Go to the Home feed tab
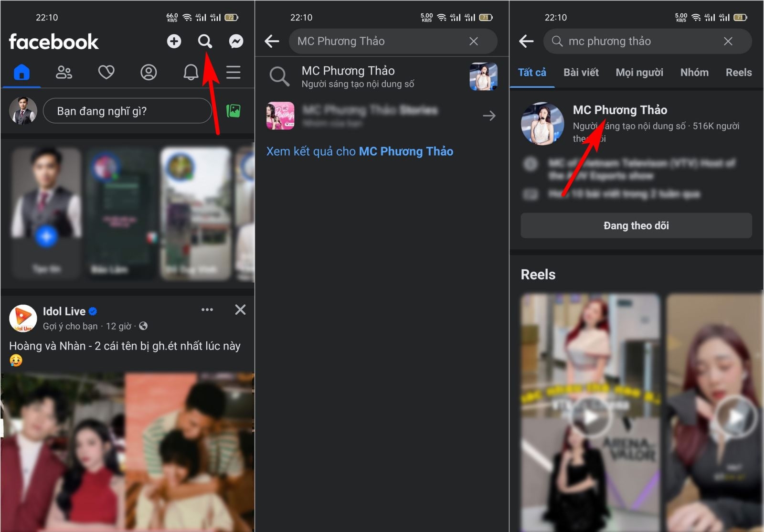Viewport: 764px width, 532px height. [x=22, y=73]
